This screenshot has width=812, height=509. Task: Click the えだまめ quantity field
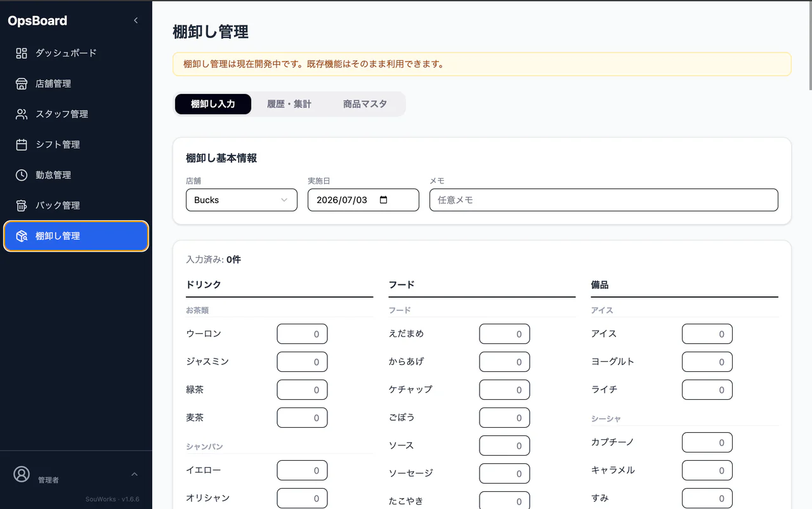click(x=505, y=334)
